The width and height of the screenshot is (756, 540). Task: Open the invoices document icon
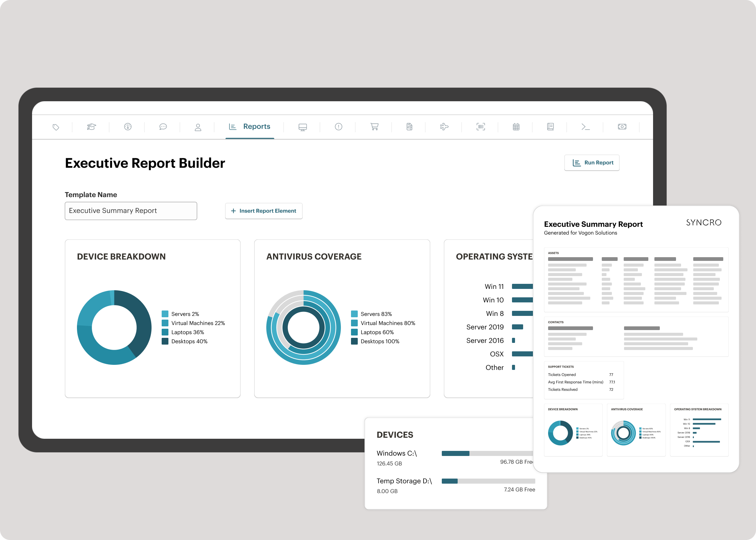409,127
